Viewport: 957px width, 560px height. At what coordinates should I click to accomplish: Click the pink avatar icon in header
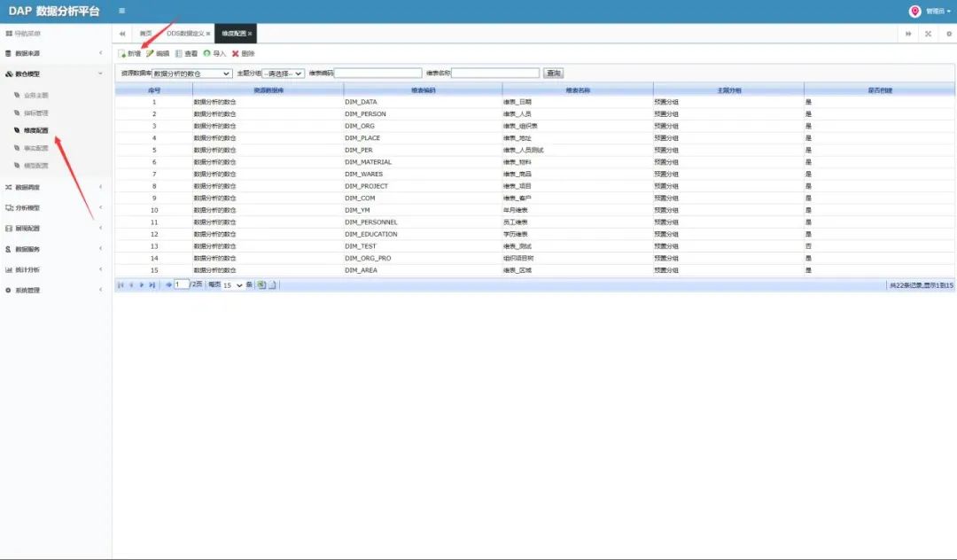click(x=914, y=11)
